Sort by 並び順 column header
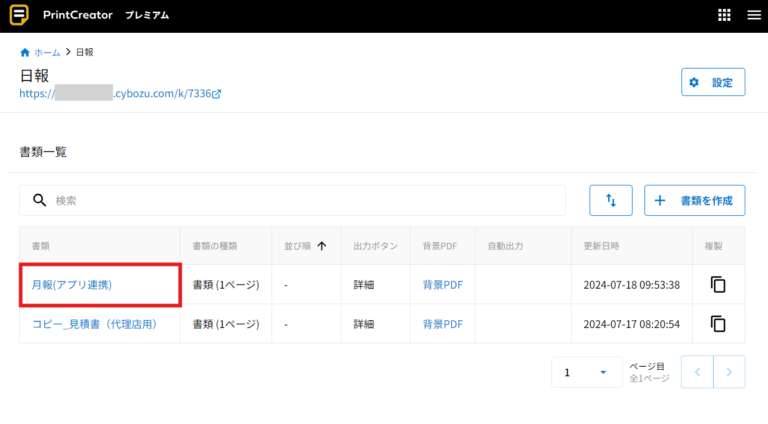Viewport: 768px width, 424px height. (305, 246)
